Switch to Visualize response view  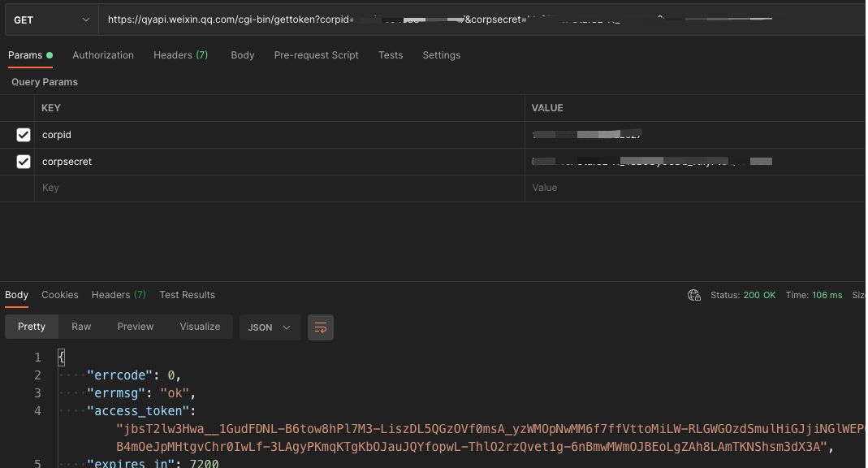click(200, 327)
